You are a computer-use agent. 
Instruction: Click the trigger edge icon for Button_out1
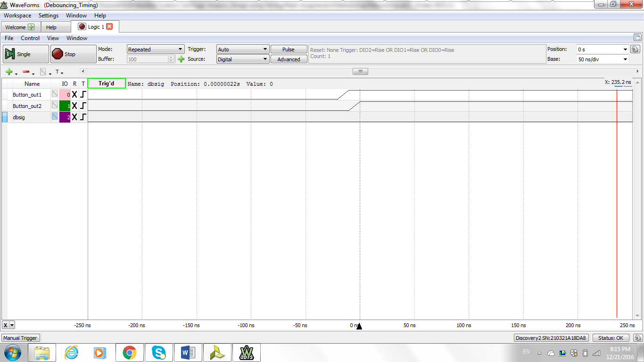click(x=83, y=94)
